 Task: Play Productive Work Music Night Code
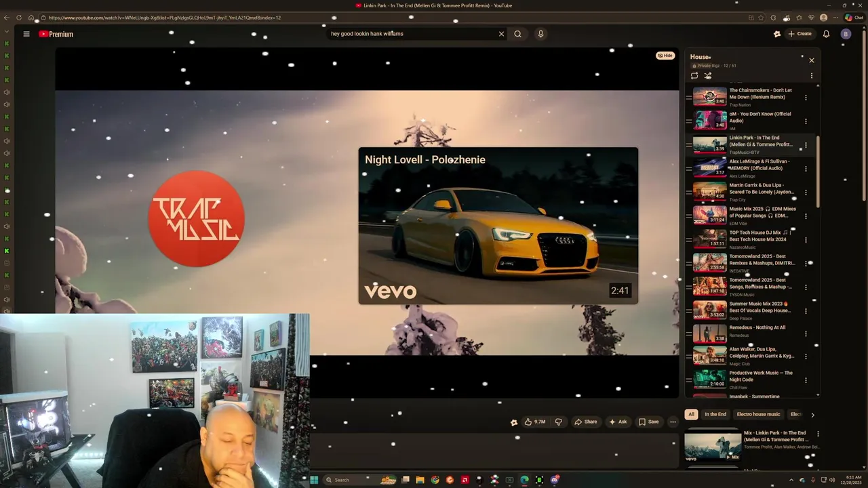[709, 378]
